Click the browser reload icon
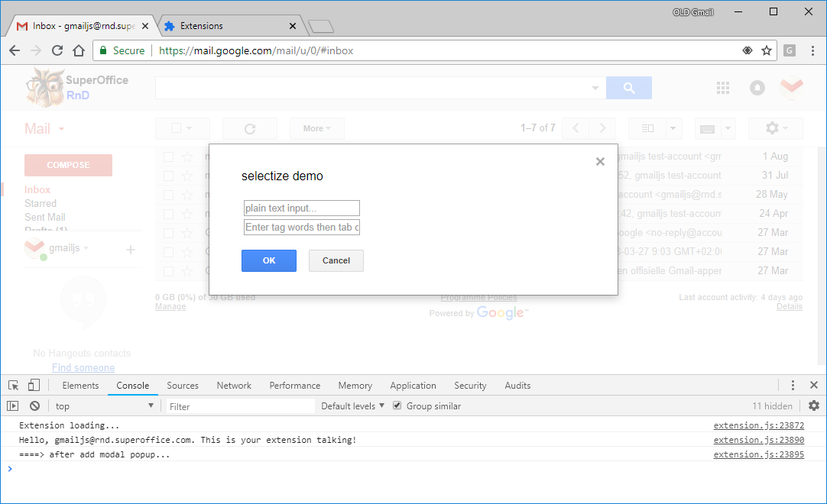The width and height of the screenshot is (827, 504). (x=57, y=50)
